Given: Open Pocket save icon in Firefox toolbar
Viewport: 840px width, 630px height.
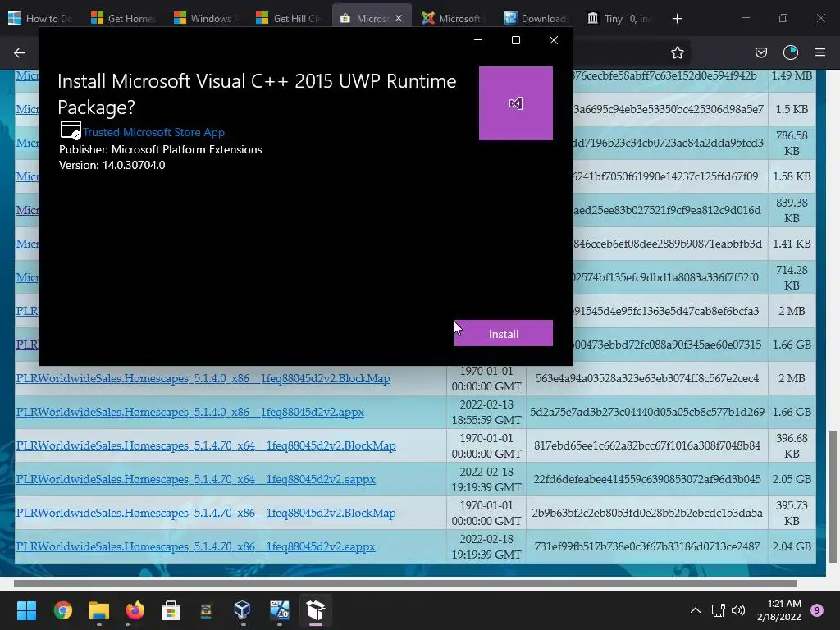Looking at the screenshot, I should [760, 52].
